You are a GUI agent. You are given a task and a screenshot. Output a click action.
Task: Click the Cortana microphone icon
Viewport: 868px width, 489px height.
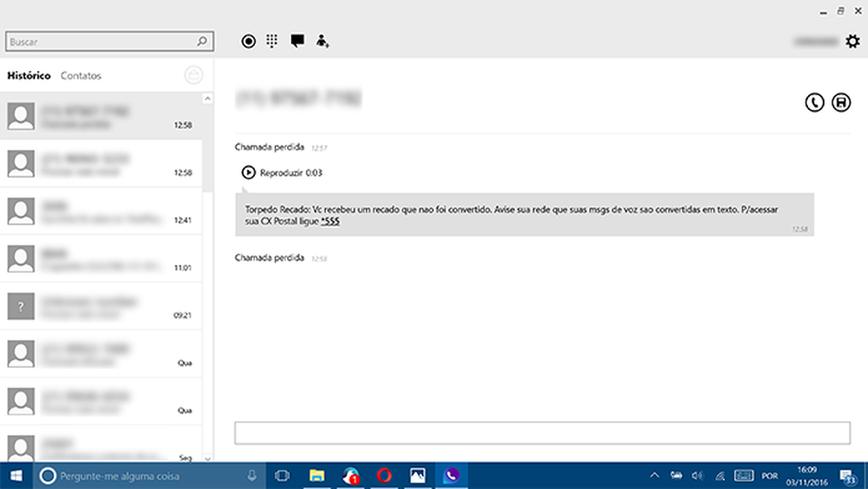point(252,475)
